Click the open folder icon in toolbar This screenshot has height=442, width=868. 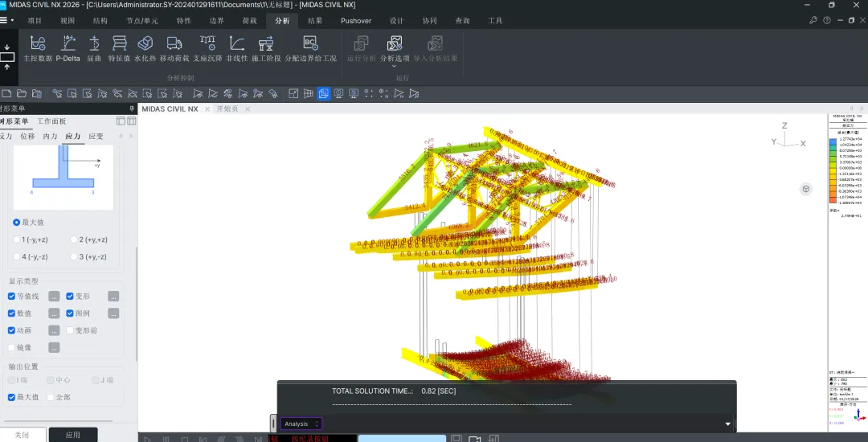tap(22, 93)
